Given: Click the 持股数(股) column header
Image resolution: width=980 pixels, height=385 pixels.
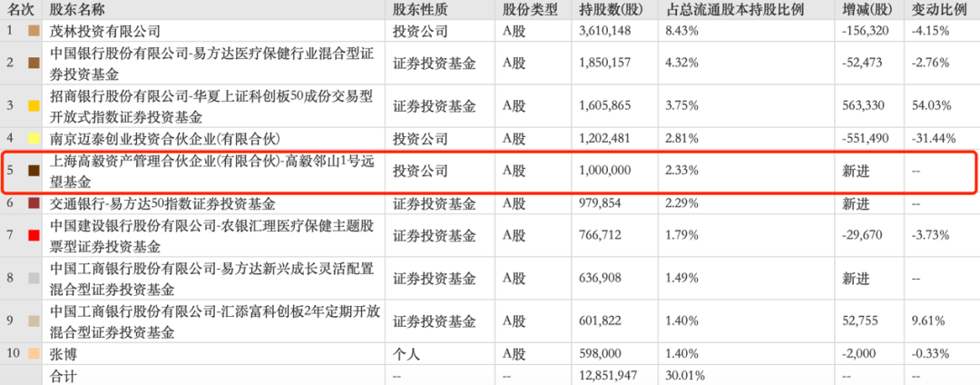Looking at the screenshot, I should [611, 9].
